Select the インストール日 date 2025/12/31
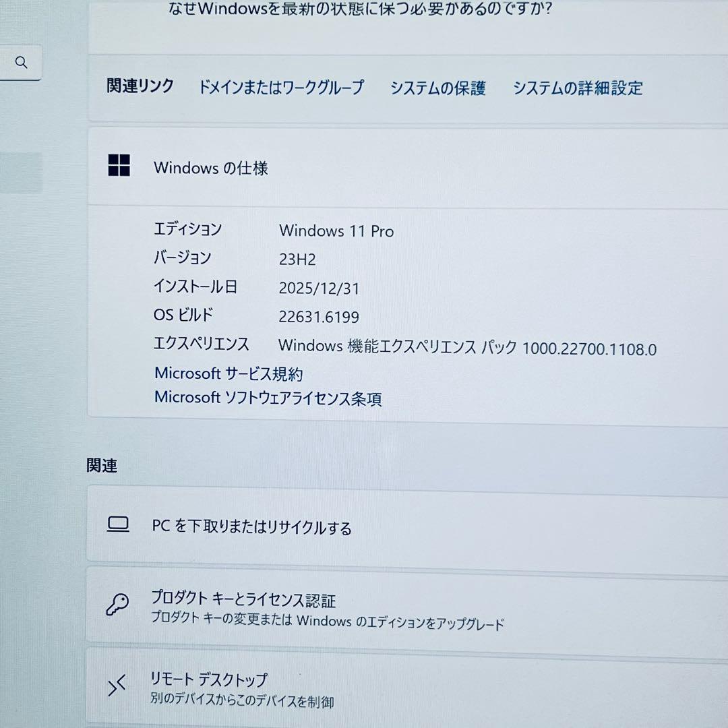This screenshot has height=728, width=728. click(x=320, y=289)
